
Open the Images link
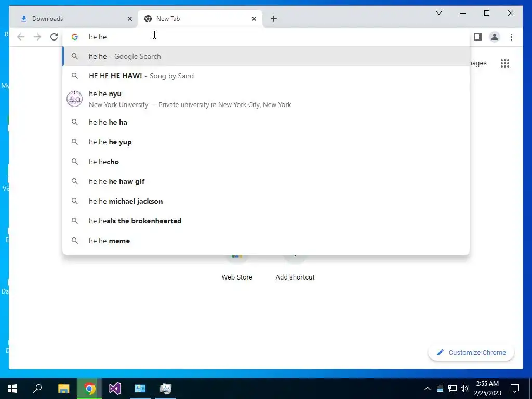point(478,63)
